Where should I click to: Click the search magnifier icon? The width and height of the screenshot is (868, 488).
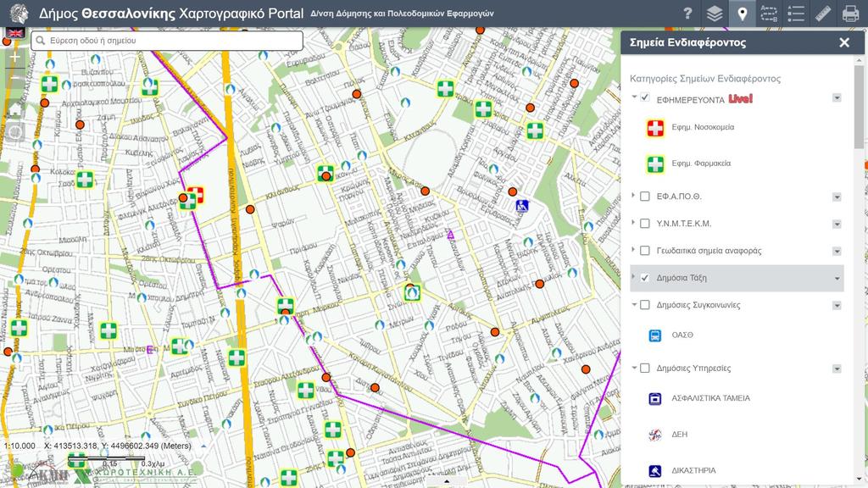40,41
